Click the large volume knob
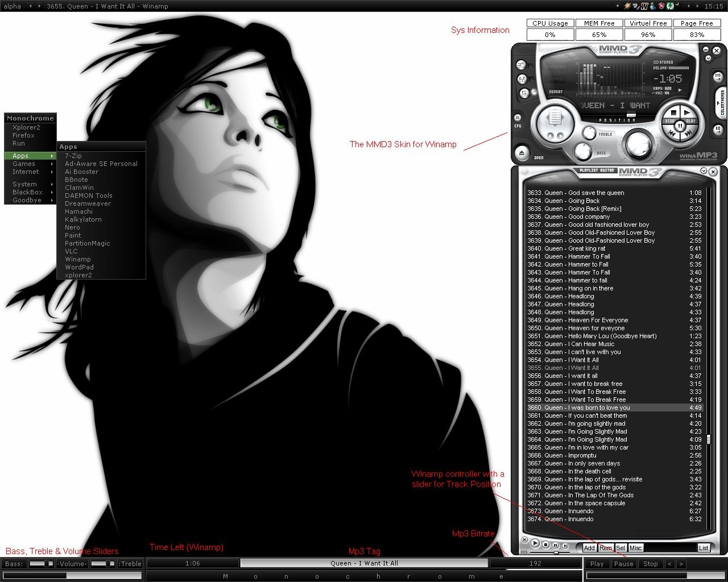 (x=638, y=144)
